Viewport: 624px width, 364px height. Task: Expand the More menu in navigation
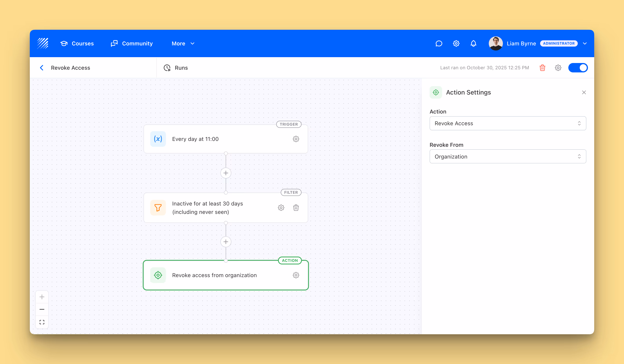click(x=183, y=43)
